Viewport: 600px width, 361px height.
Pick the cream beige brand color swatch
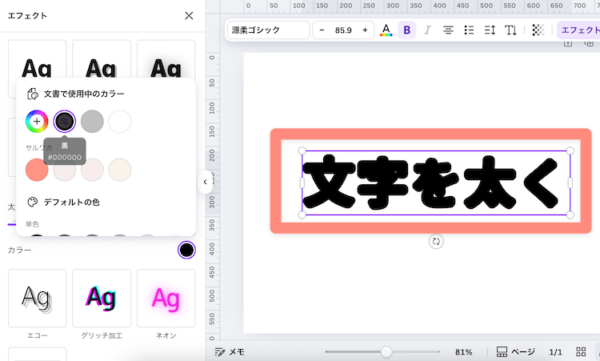[x=120, y=170]
